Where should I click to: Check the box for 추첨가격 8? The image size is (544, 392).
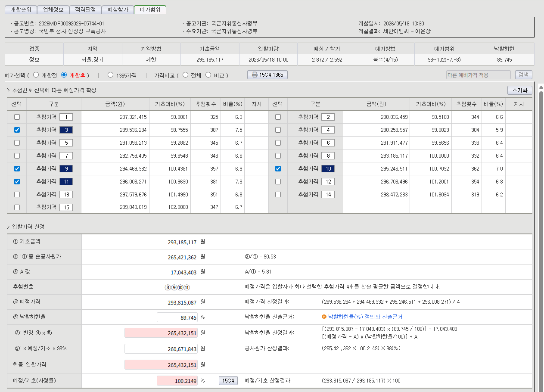pyautogui.click(x=278, y=156)
